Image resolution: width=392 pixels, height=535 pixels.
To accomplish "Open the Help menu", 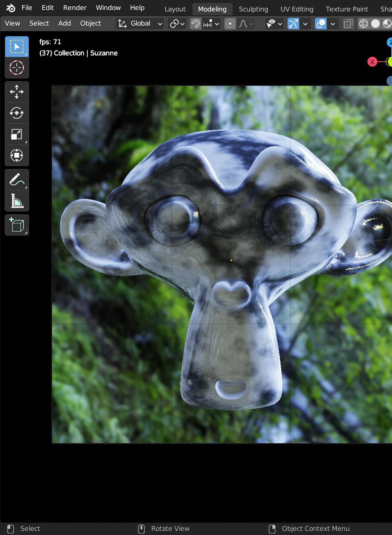I will tap(137, 8).
